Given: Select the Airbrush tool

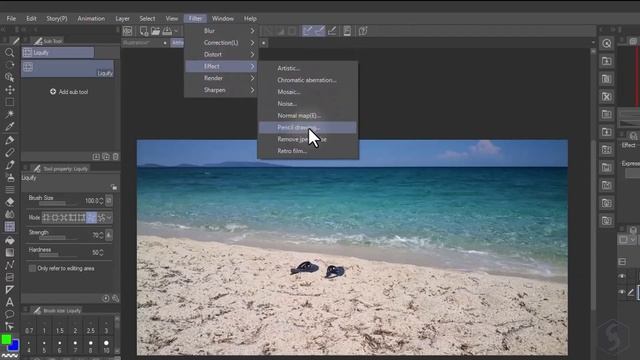Looking at the screenshot, I should point(9,177).
